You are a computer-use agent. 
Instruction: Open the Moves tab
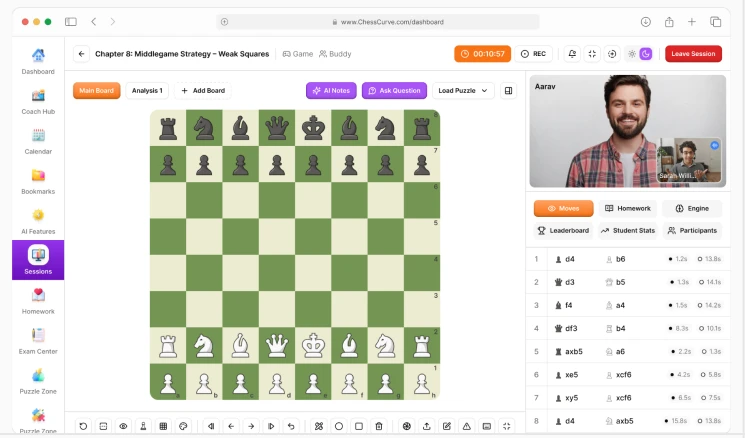coord(564,208)
